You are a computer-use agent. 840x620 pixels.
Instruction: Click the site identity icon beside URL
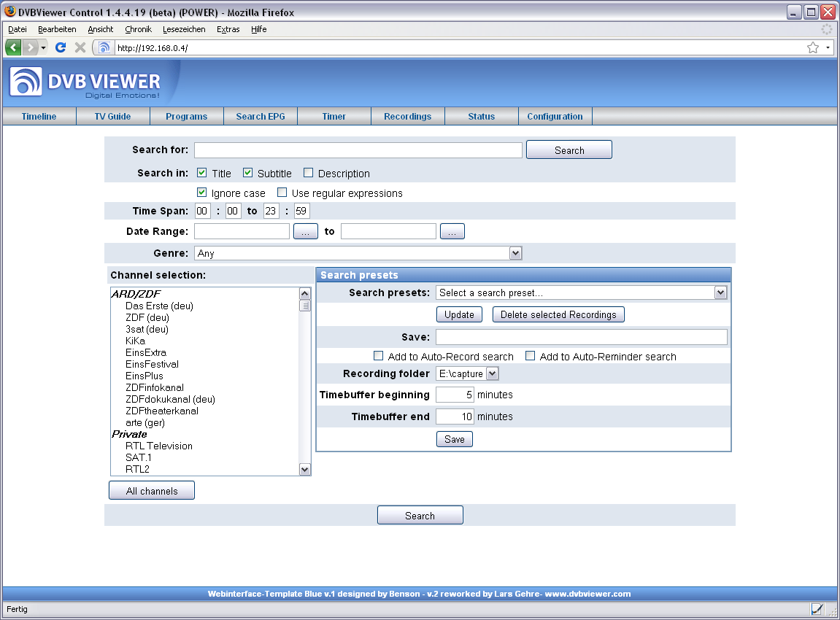click(104, 47)
